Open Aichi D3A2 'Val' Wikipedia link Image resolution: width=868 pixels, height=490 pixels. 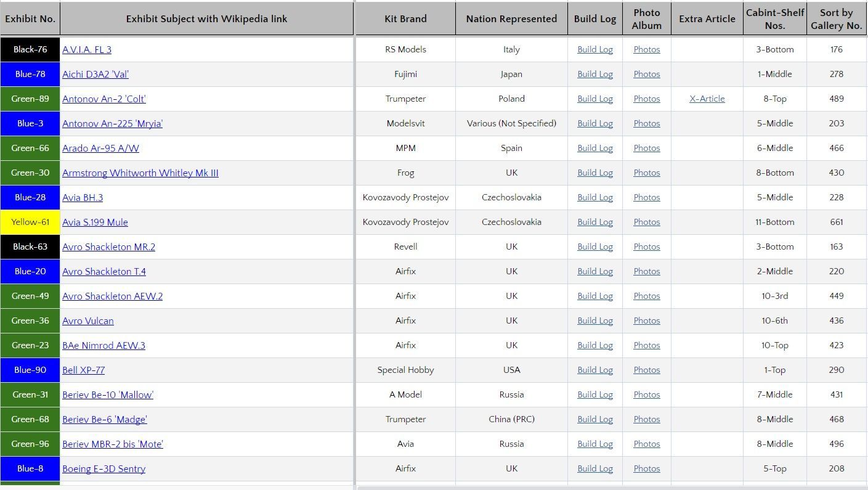[95, 74]
